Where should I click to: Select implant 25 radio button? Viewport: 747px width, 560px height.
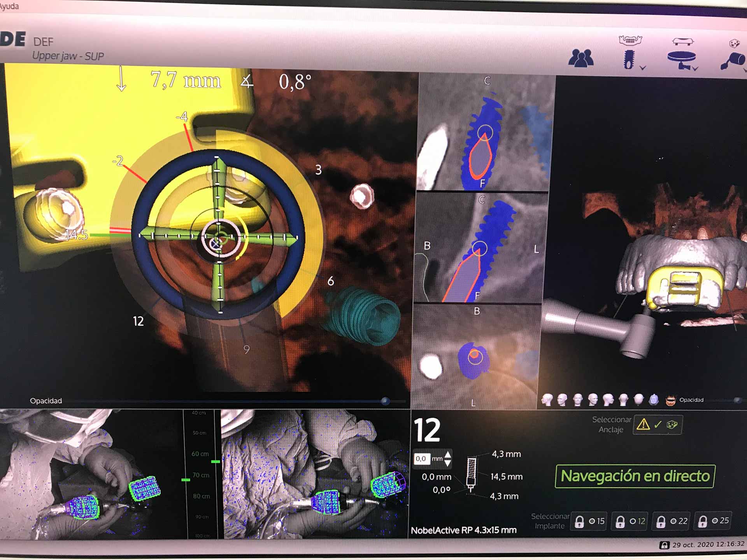coord(715,521)
